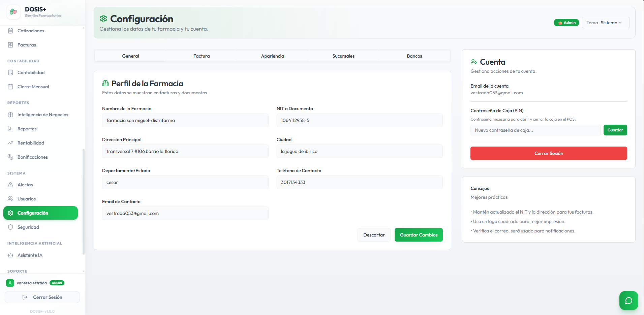The height and width of the screenshot is (315, 644).
Task: Switch to the Sucursales tab
Action: point(343,56)
